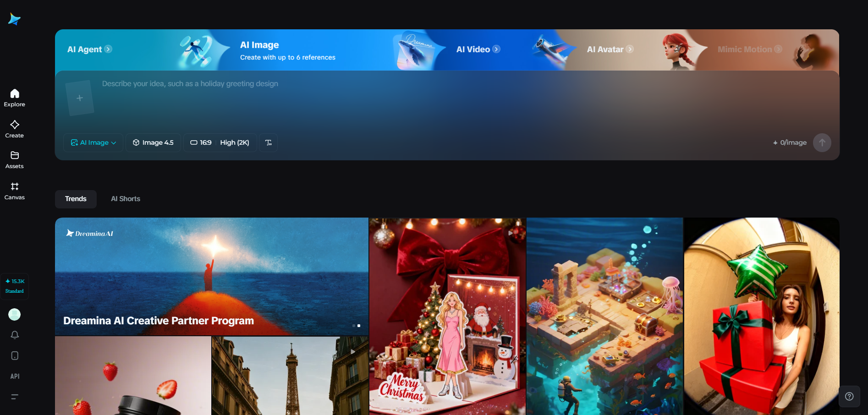Open the AI Video feature

(477, 49)
